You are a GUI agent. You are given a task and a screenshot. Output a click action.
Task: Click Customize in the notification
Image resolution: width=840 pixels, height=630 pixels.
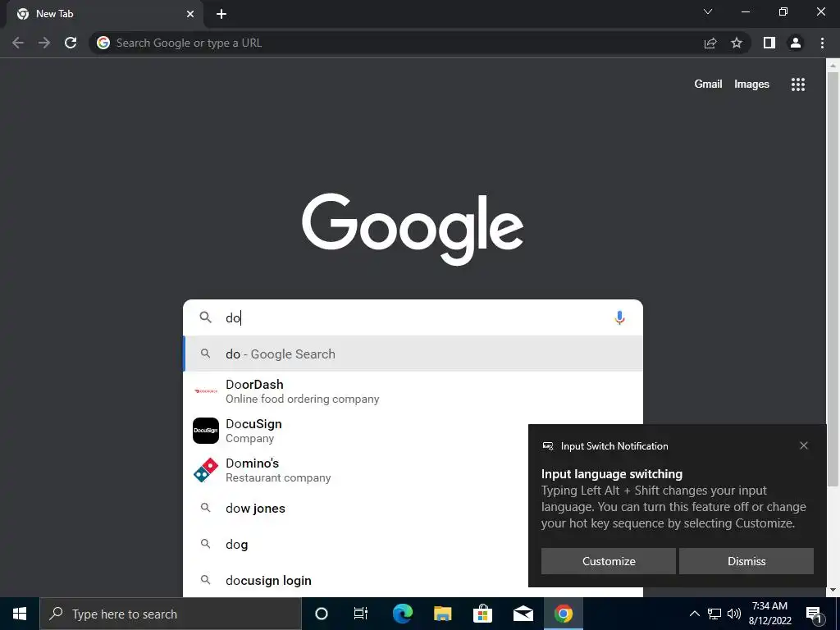[609, 561]
